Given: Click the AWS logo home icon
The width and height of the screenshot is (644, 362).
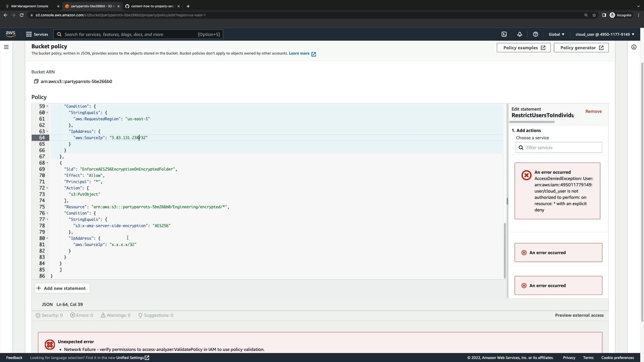Looking at the screenshot, I should [x=10, y=34].
